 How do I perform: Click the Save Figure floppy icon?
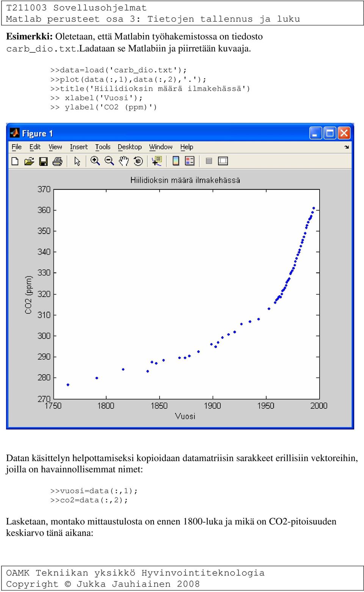(43, 161)
